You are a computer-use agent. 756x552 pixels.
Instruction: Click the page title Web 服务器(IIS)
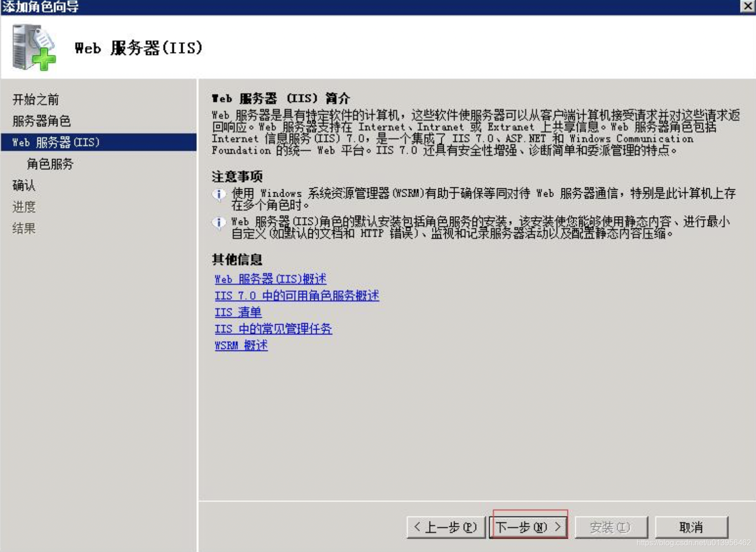139,48
